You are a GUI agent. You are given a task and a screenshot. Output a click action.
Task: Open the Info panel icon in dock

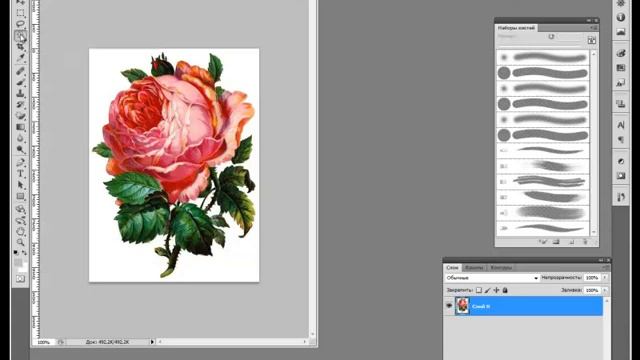coord(621,17)
